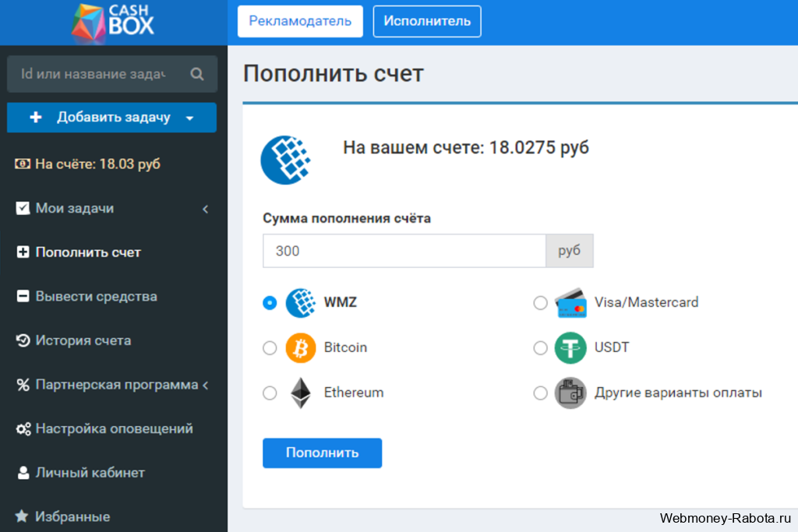798x532 pixels.
Task: Click the minus-square icon of Вывести средства
Action: click(23, 296)
